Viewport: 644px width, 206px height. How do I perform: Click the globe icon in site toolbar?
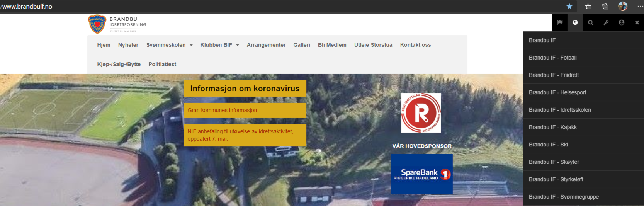(575, 23)
